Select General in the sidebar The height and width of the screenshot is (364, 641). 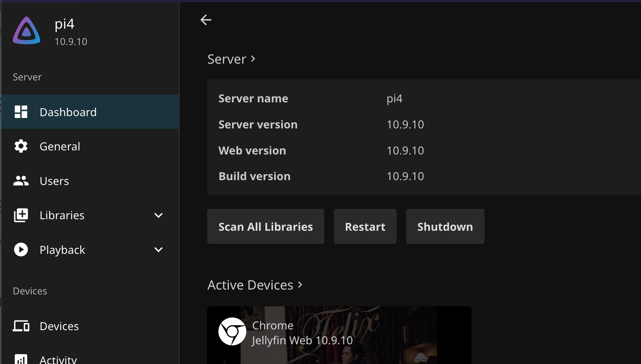[60, 146]
